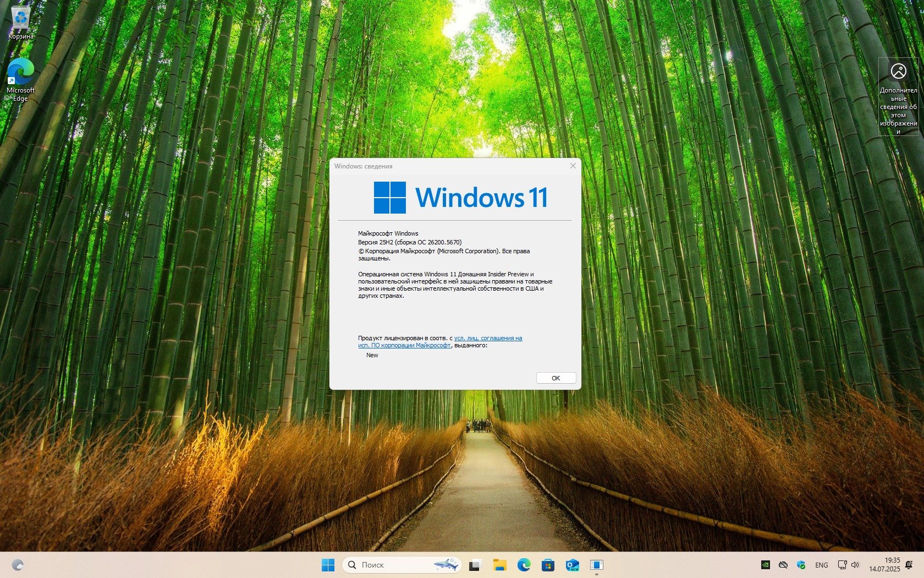
Task: Open the clock and date flyout
Action: click(x=884, y=565)
